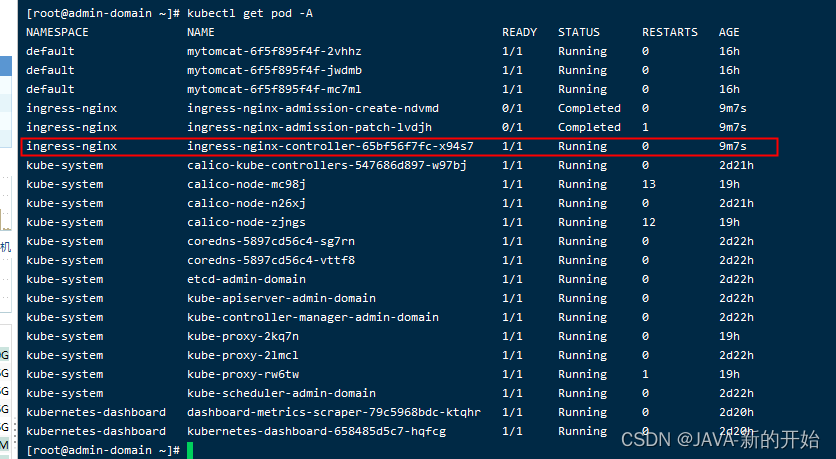Select pod kubernetes-dashboard-658485d5c7-hqfcg
The image size is (836, 459).
(316, 431)
